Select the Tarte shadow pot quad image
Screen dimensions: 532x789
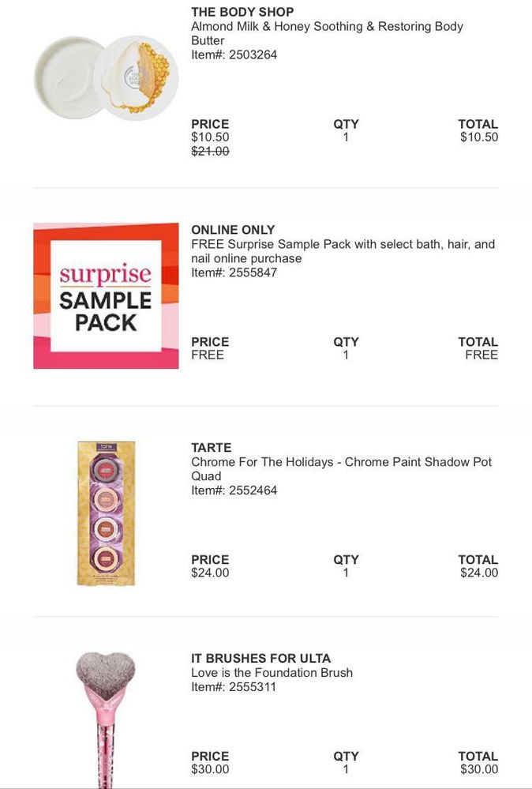[x=106, y=513]
